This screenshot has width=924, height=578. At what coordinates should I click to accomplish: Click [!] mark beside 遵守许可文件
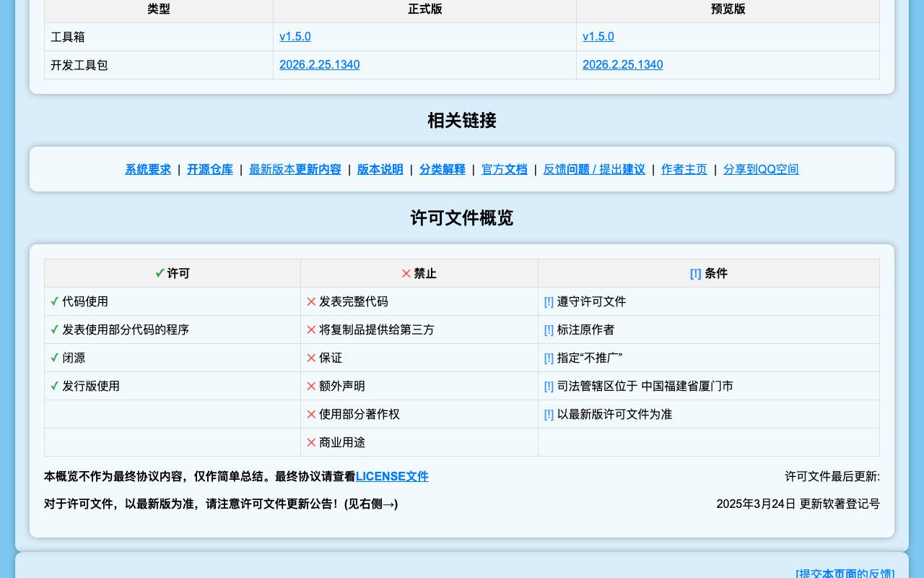[549, 302]
